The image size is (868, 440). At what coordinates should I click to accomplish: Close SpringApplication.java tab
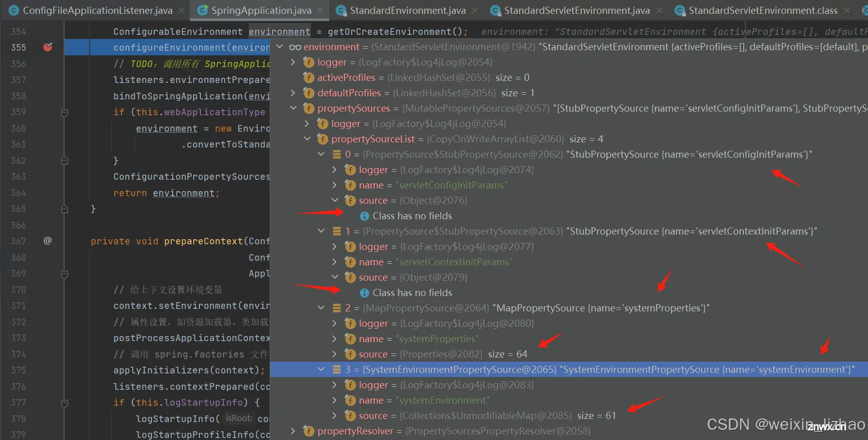click(x=320, y=10)
